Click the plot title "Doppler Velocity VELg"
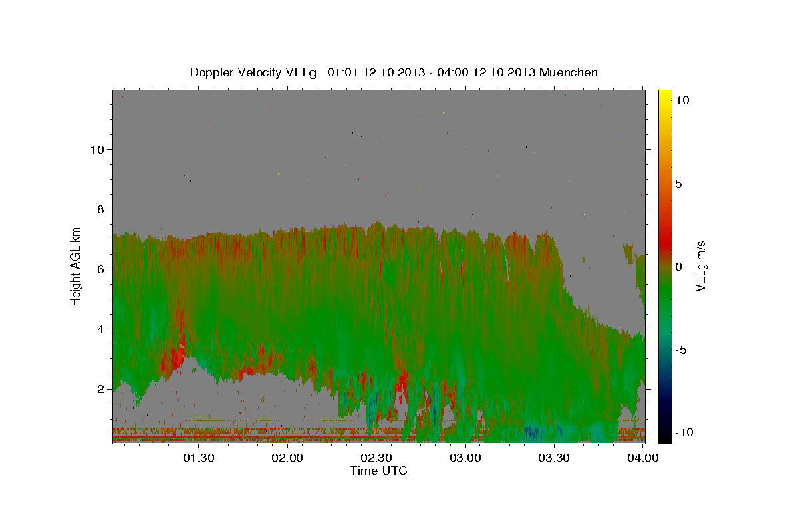 [253, 72]
